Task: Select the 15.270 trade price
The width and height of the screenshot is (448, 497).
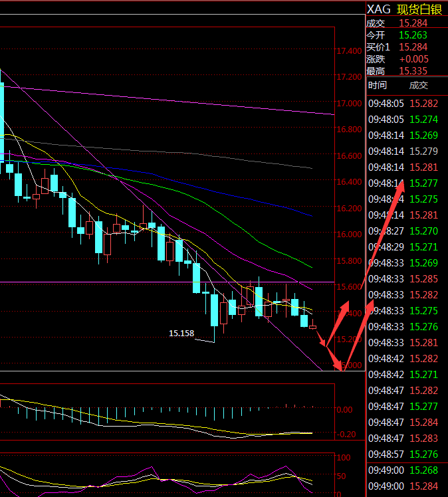Action: tap(424, 231)
